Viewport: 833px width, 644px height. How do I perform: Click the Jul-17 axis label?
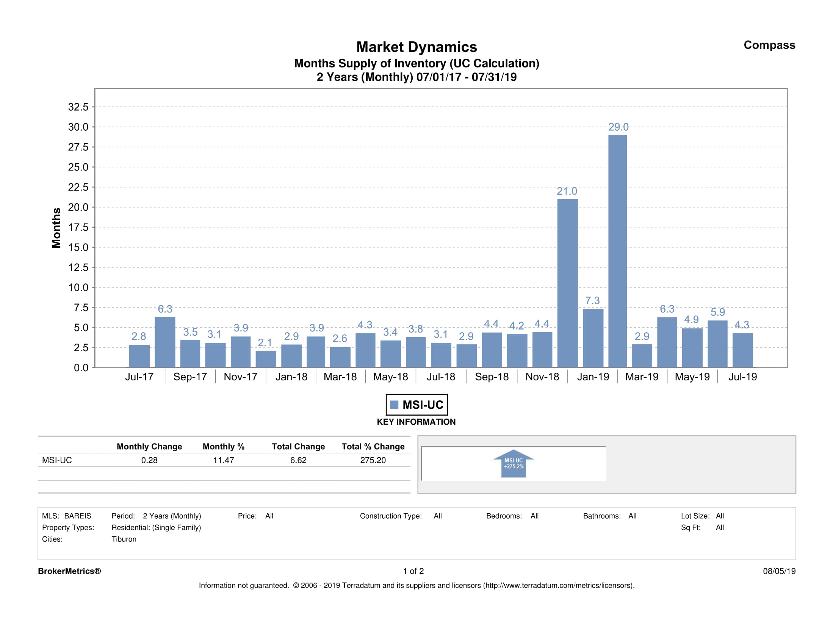[x=139, y=377]
